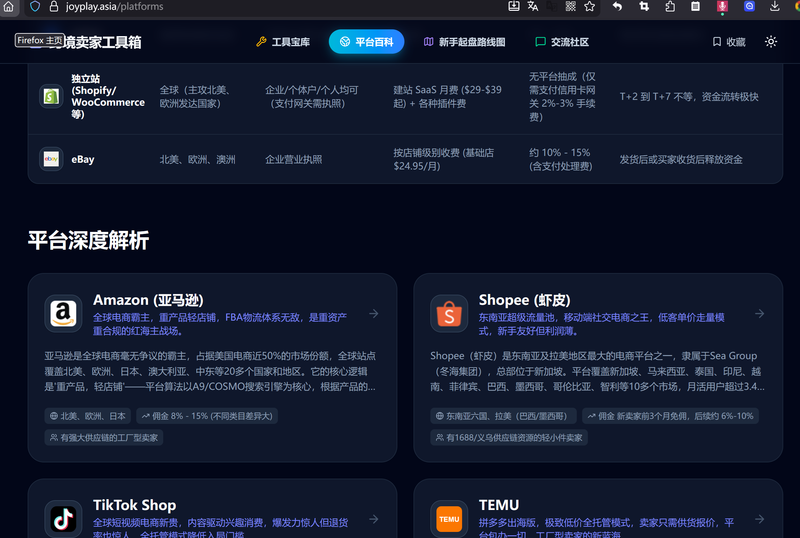The height and width of the screenshot is (538, 800).
Task: Toggle the light/dark theme sun icon
Action: click(771, 42)
